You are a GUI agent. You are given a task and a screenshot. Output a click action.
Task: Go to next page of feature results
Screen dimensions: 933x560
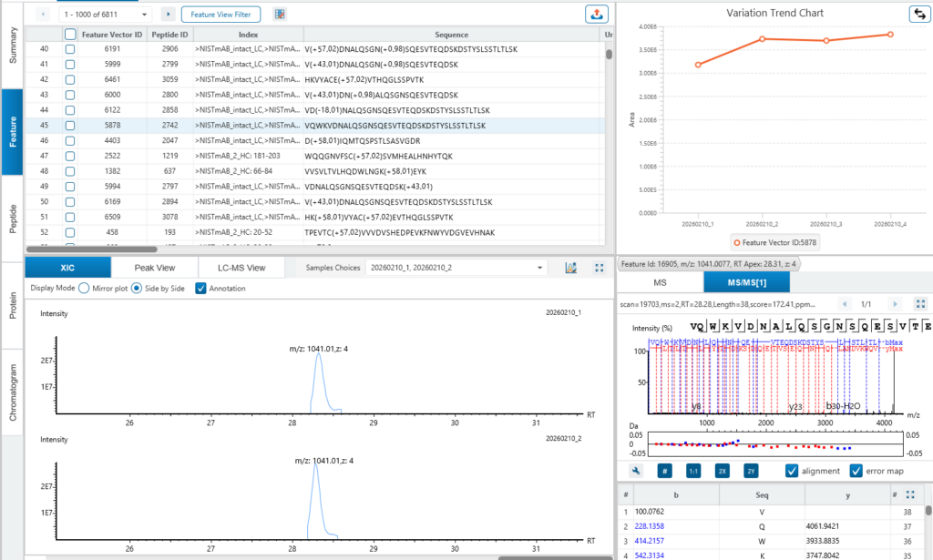tap(169, 15)
